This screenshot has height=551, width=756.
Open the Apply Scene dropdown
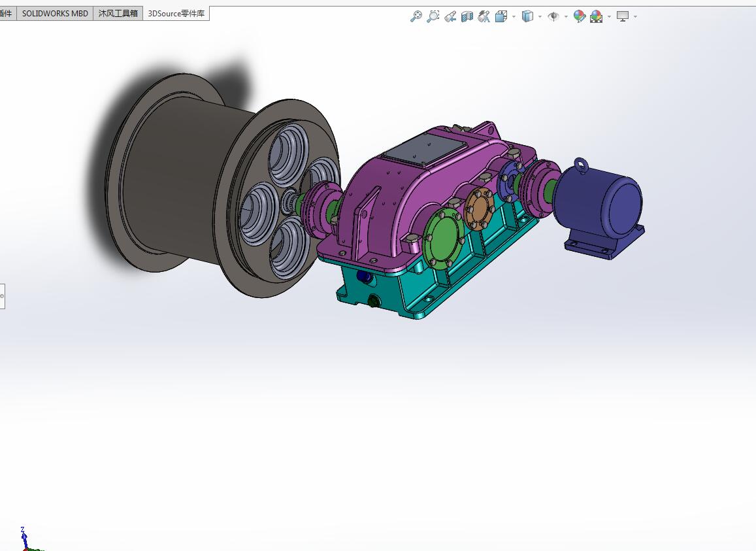[x=608, y=17]
